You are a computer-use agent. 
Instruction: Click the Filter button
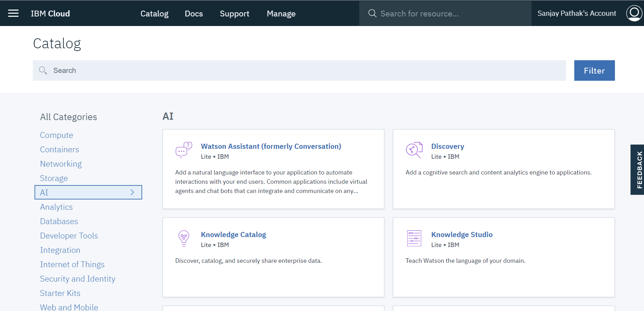click(594, 70)
